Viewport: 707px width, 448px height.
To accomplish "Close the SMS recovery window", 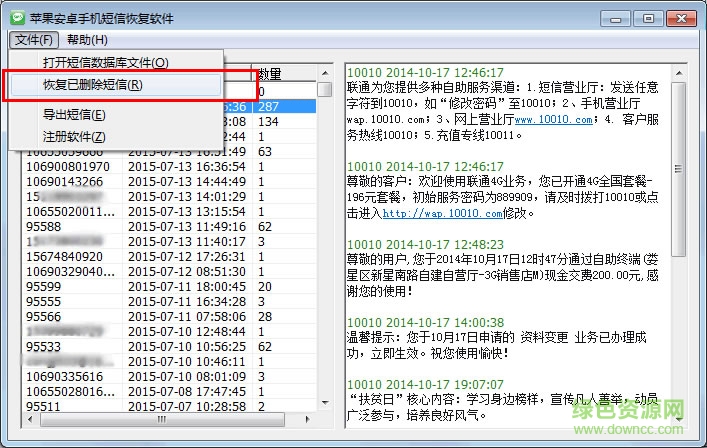I will coord(681,19).
